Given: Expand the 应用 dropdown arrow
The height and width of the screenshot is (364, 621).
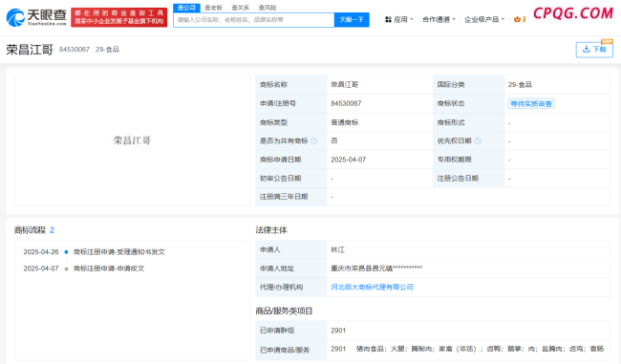Looking at the screenshot, I should point(412,19).
